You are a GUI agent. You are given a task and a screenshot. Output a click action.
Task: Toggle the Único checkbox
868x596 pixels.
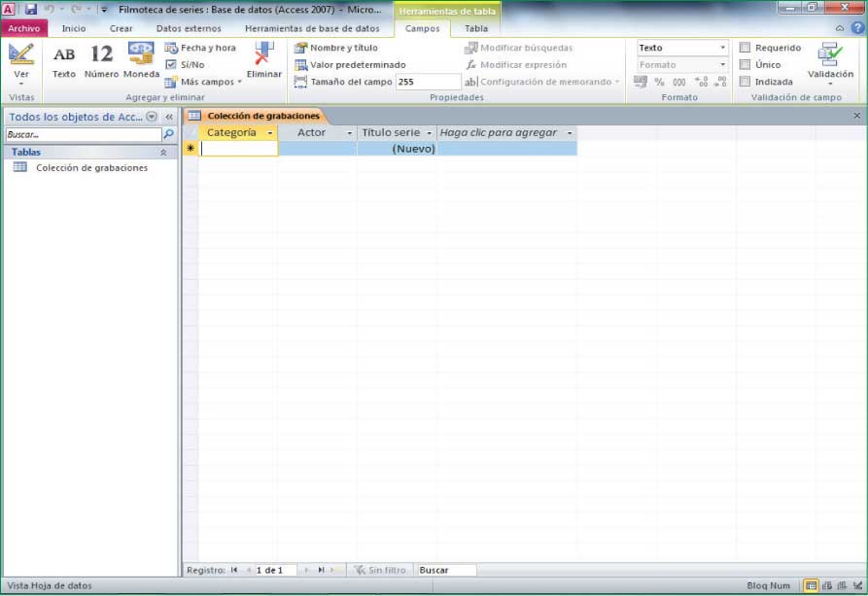(x=746, y=64)
